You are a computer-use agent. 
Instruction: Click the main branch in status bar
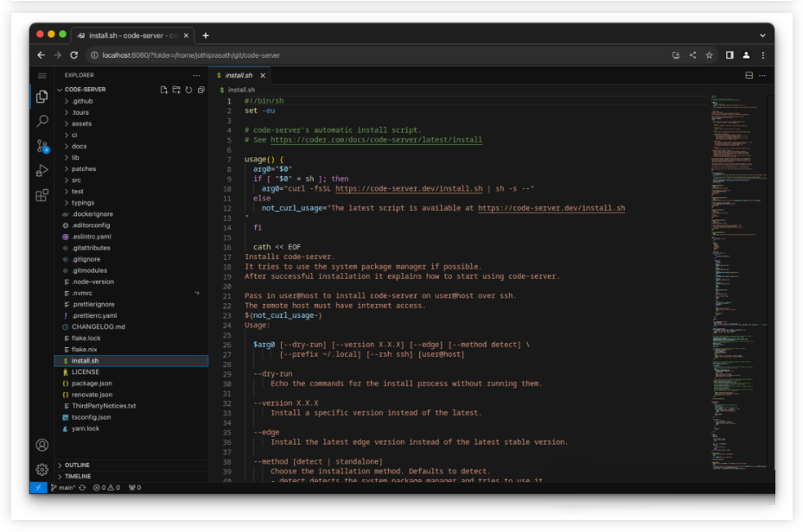click(x=62, y=487)
